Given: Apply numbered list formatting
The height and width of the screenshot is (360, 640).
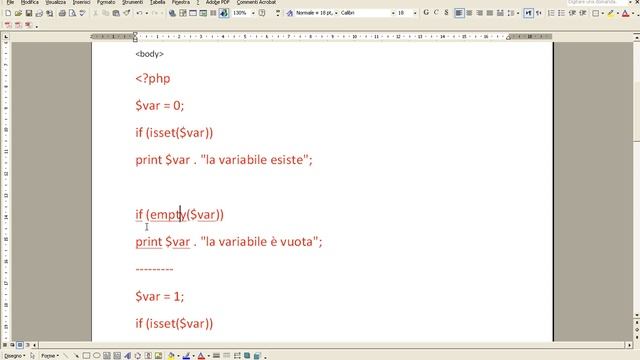Looking at the screenshot, I should click(551, 13).
